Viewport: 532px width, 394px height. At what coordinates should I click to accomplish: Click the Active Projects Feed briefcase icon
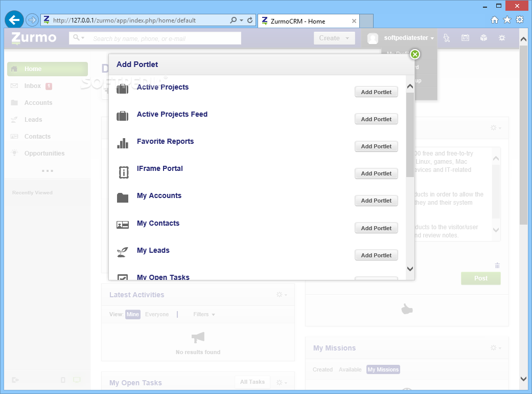tap(123, 116)
